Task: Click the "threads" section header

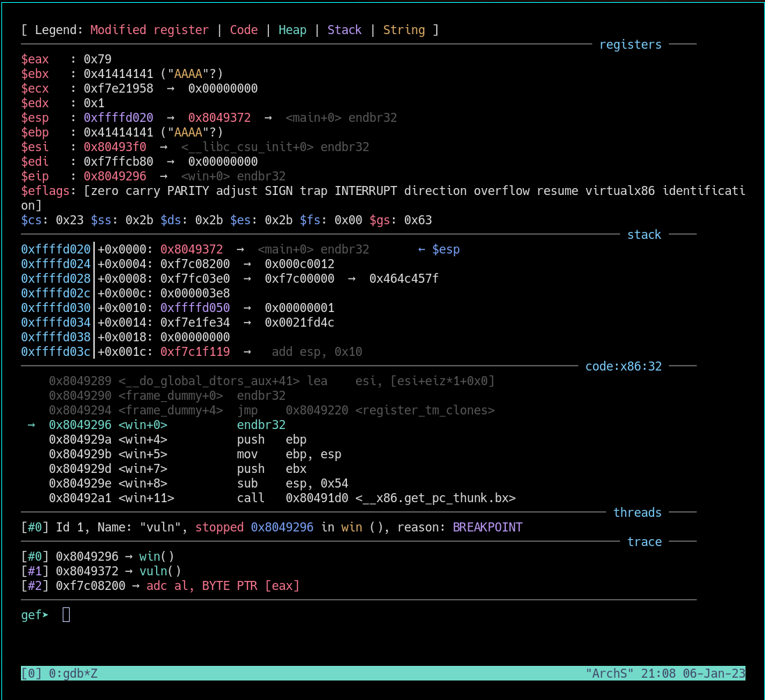Action: point(637,513)
